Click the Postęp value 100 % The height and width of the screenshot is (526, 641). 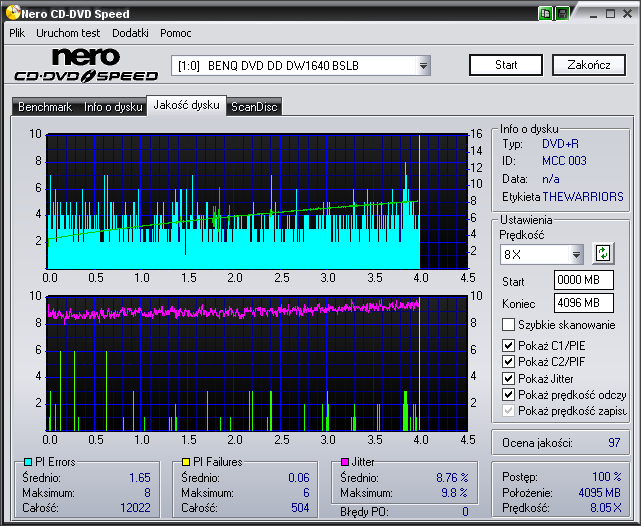pos(607,477)
